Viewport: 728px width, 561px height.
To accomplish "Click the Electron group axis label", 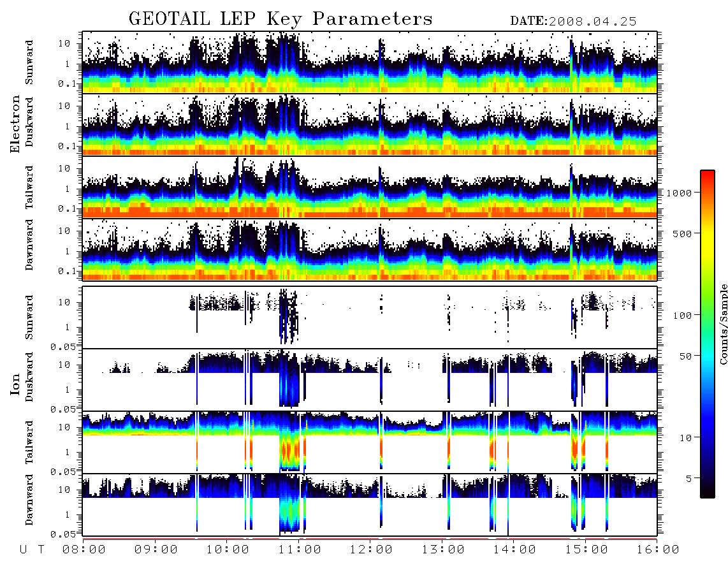I will pos(15,124).
